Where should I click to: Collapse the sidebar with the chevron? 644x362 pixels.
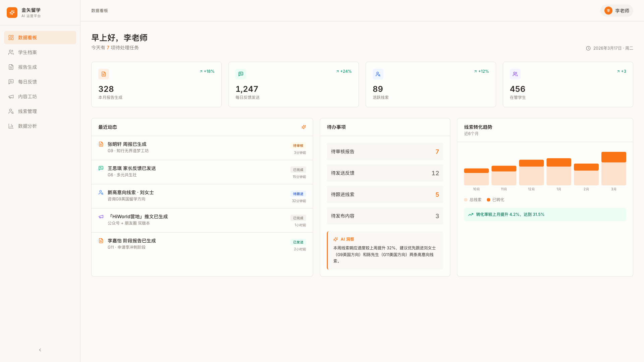pyautogui.click(x=40, y=350)
